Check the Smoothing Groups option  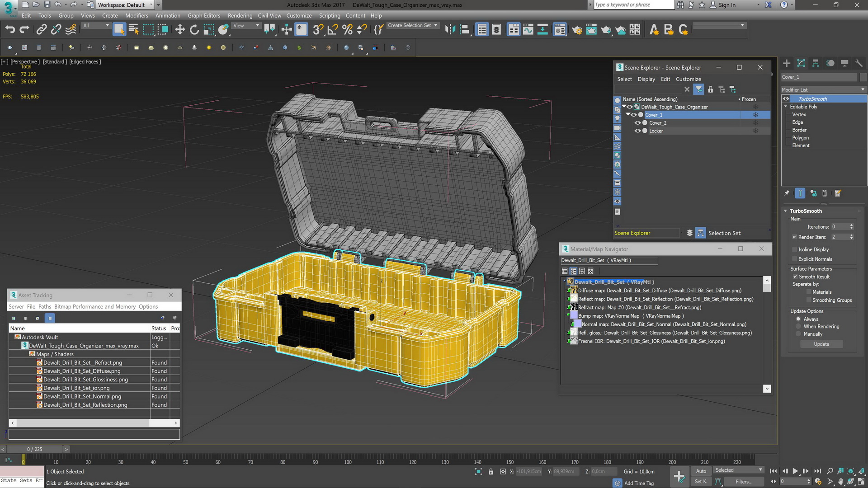coord(809,300)
